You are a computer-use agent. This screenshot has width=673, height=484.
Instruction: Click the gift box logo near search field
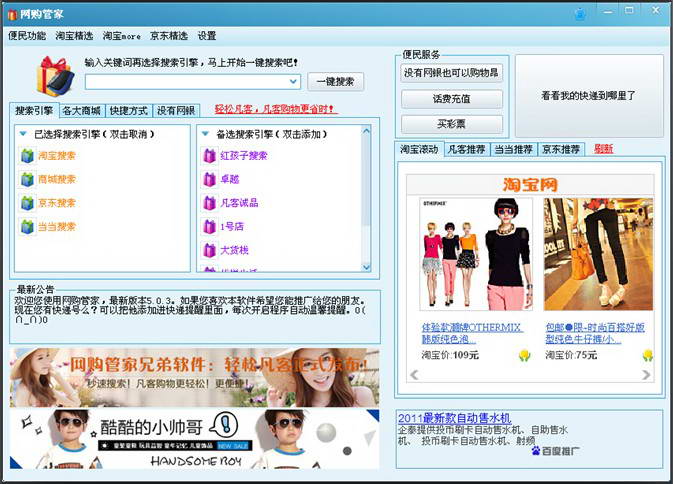pos(55,76)
